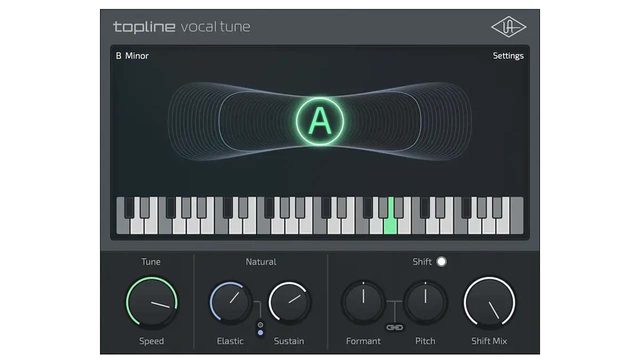Select the lower Natural mode dot
Viewport: 640px width, 360px height.
(x=260, y=333)
